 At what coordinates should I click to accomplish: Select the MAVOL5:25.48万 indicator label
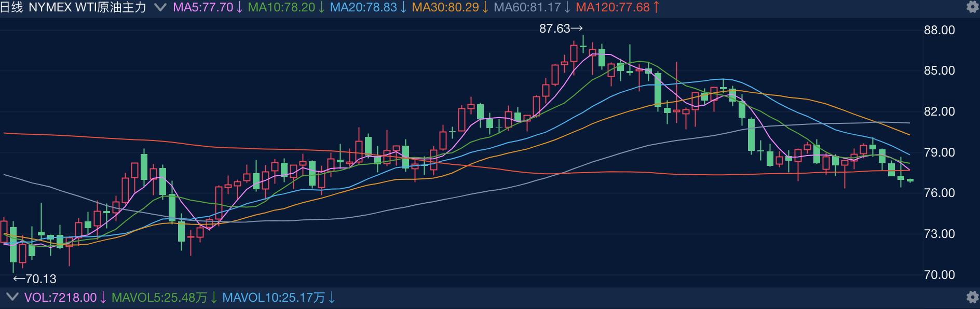coord(165,298)
